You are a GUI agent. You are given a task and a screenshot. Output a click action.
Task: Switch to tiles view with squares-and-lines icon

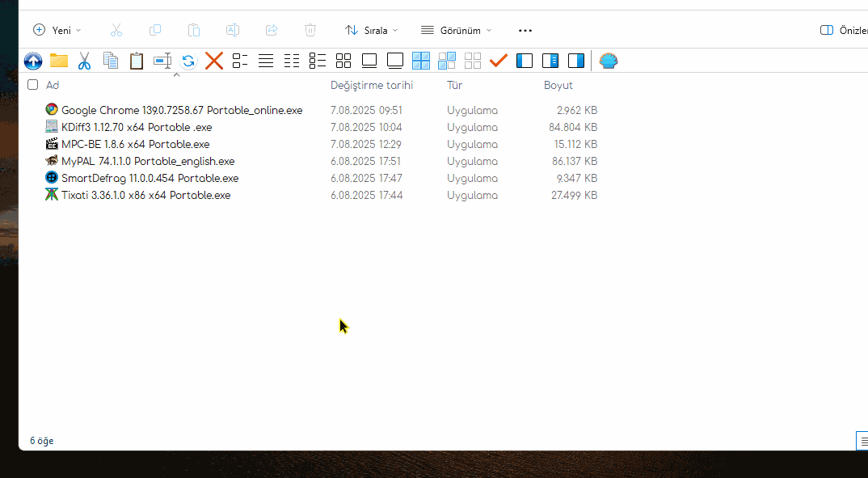point(317,61)
